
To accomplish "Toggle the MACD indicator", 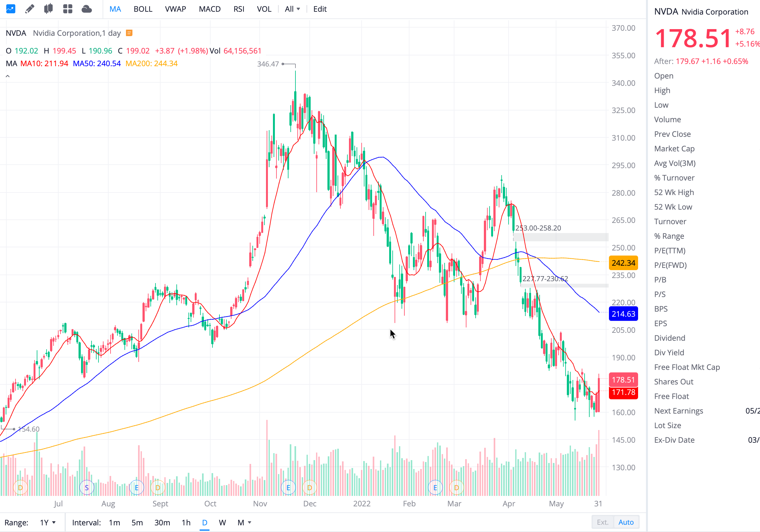I will 210,9.
